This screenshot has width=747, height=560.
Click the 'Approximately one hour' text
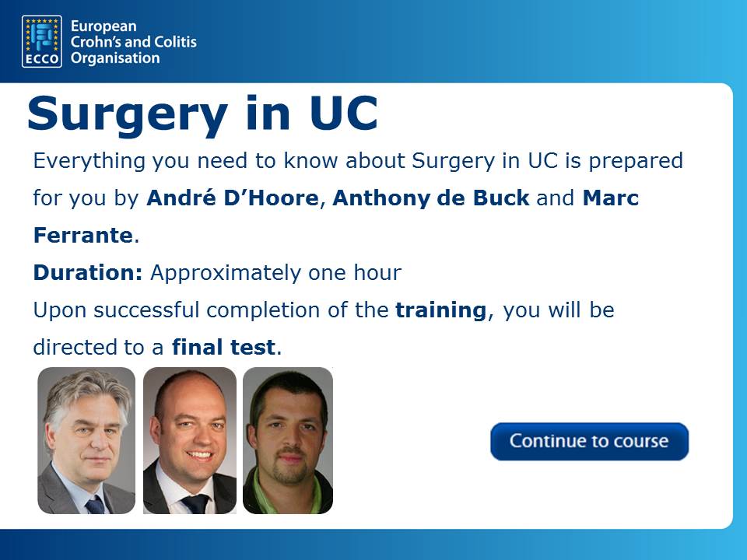click(x=275, y=273)
